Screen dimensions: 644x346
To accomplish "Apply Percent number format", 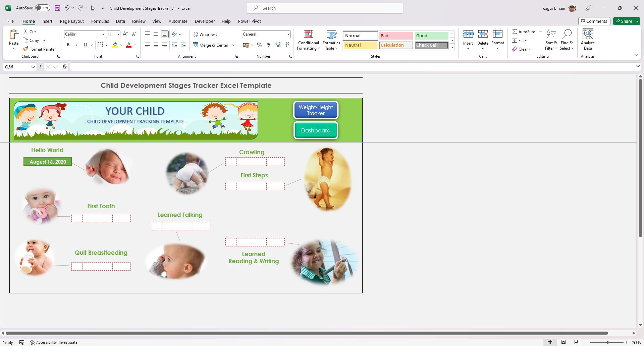I will (259, 45).
